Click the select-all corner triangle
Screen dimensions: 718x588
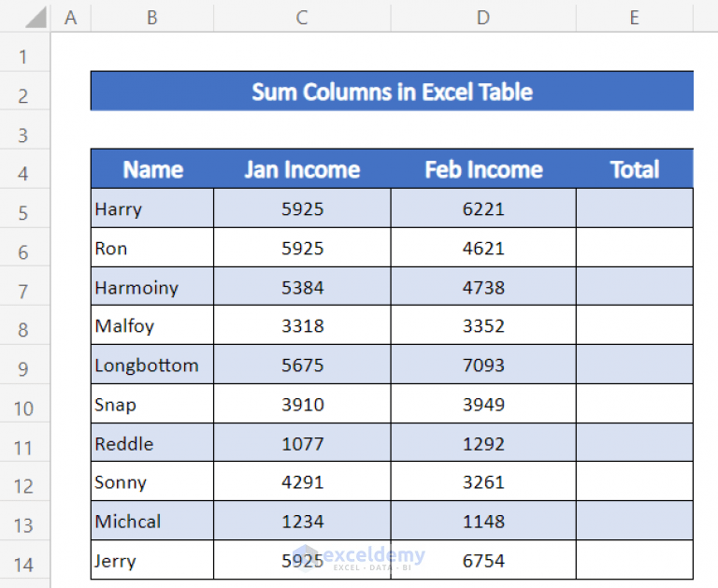coord(36,18)
